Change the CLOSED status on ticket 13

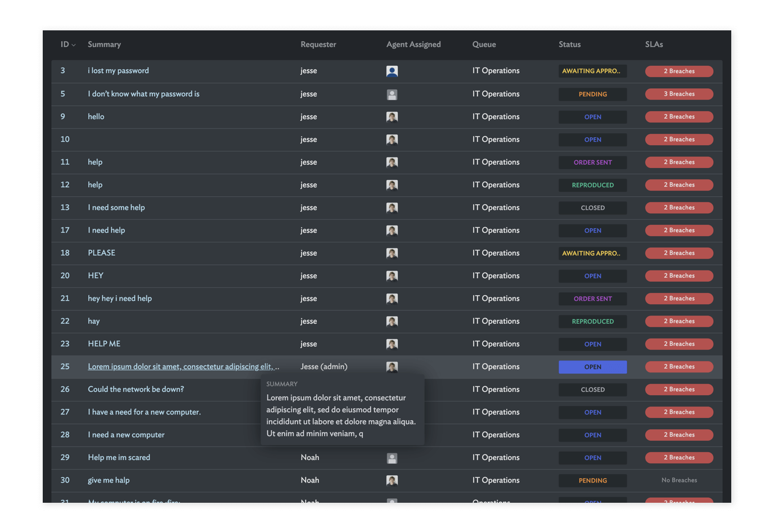(592, 208)
